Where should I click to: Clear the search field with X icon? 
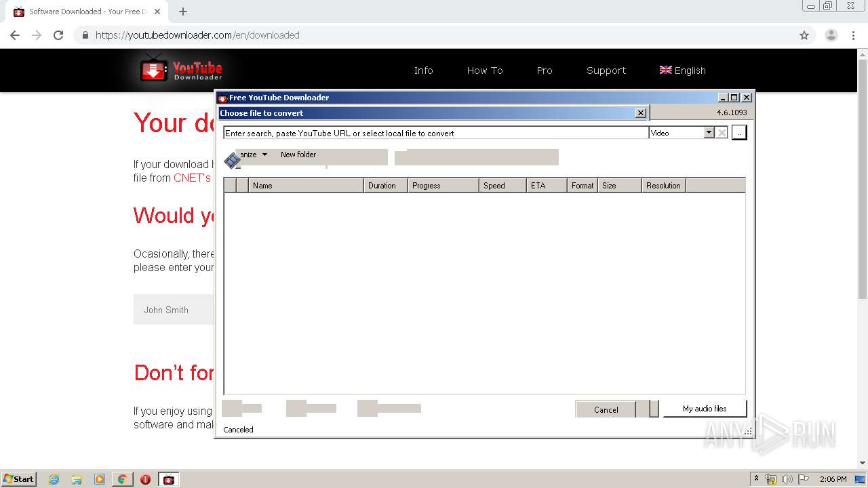click(722, 133)
